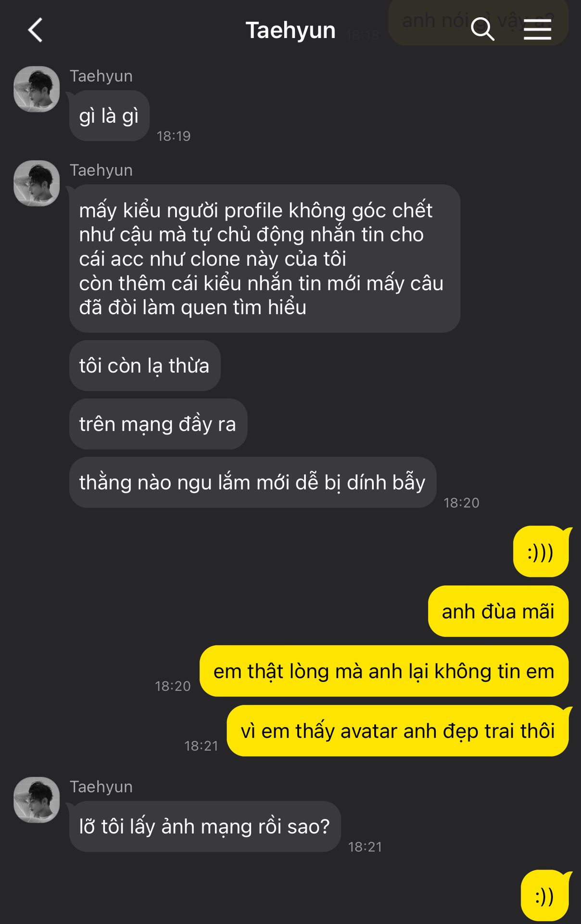Open the chat search magnifier icon
The width and height of the screenshot is (581, 924).
482,29
